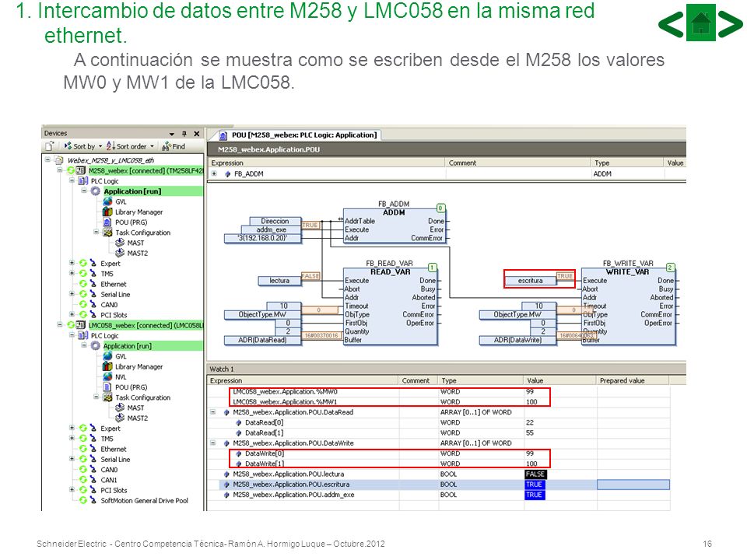747x560 pixels.
Task: Click the Ethernet icon under M258_webex
Action: (x=93, y=284)
